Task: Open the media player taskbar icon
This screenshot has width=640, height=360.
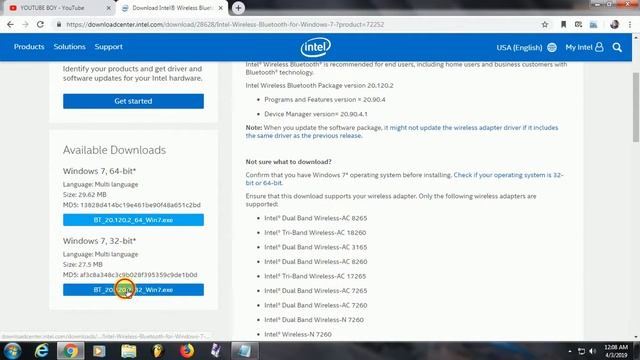Action: (99, 351)
